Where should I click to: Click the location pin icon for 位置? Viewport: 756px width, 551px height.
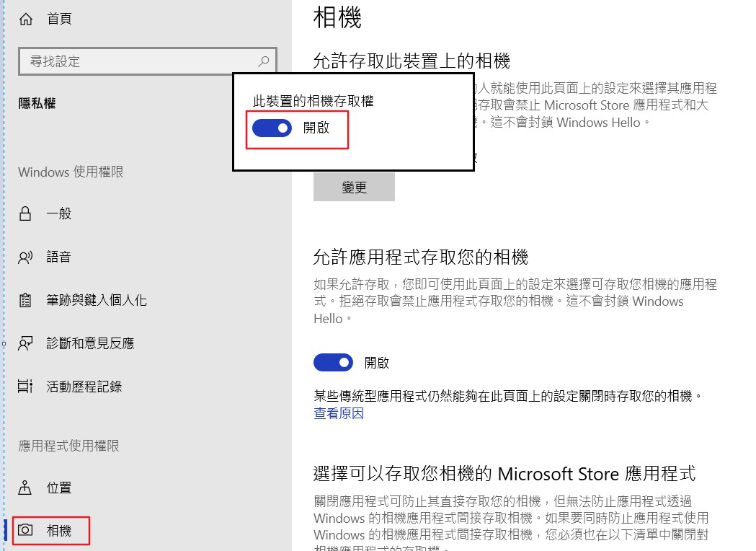[x=26, y=488]
